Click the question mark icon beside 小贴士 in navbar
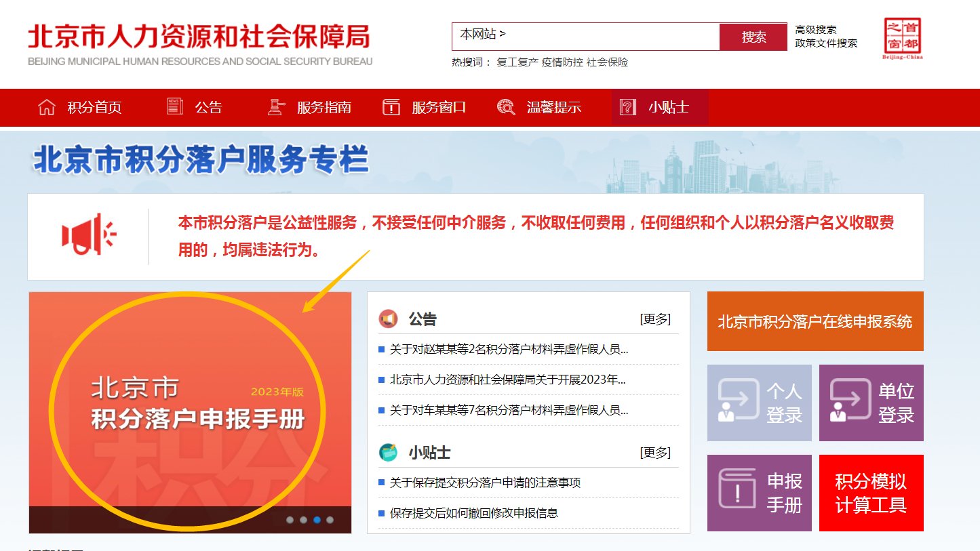Screen dimensions: 980x551 pos(628,107)
